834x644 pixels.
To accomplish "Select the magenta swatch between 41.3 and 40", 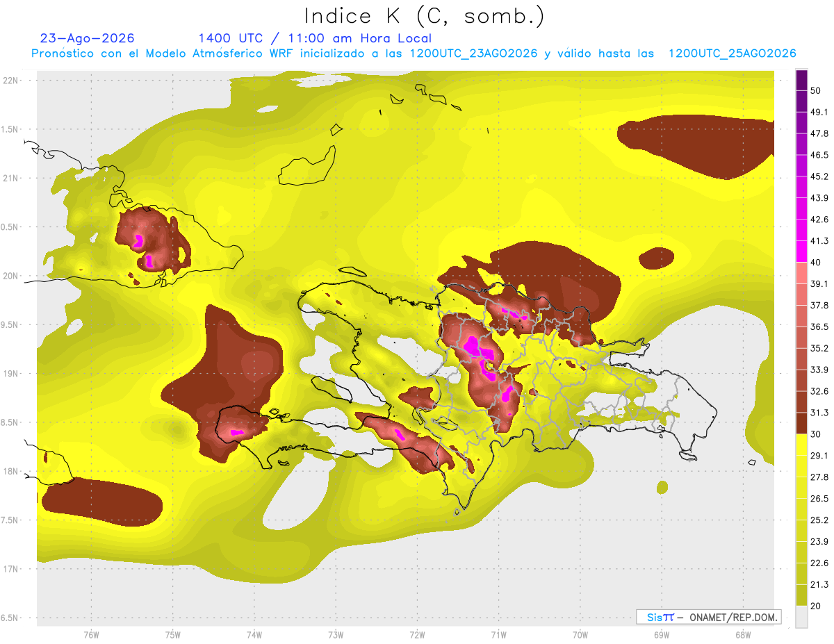I will click(x=802, y=251).
